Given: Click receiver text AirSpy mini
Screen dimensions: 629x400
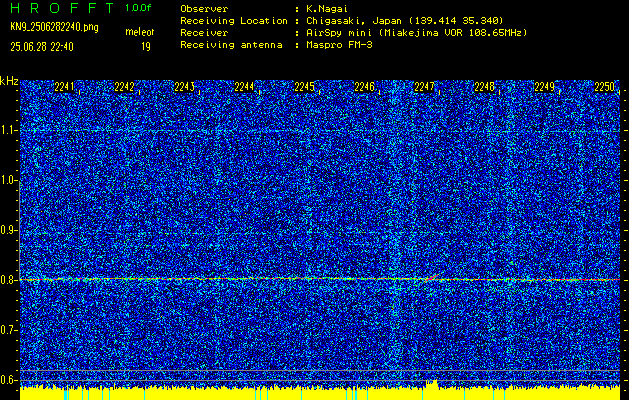Looking at the screenshot, I should pos(339,32).
